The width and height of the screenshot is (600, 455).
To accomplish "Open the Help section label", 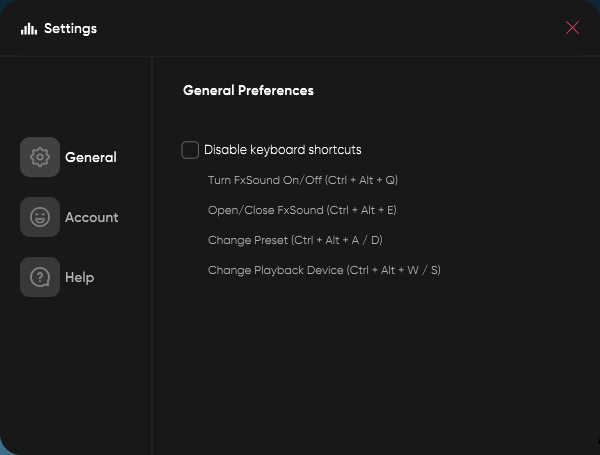I will click(79, 277).
